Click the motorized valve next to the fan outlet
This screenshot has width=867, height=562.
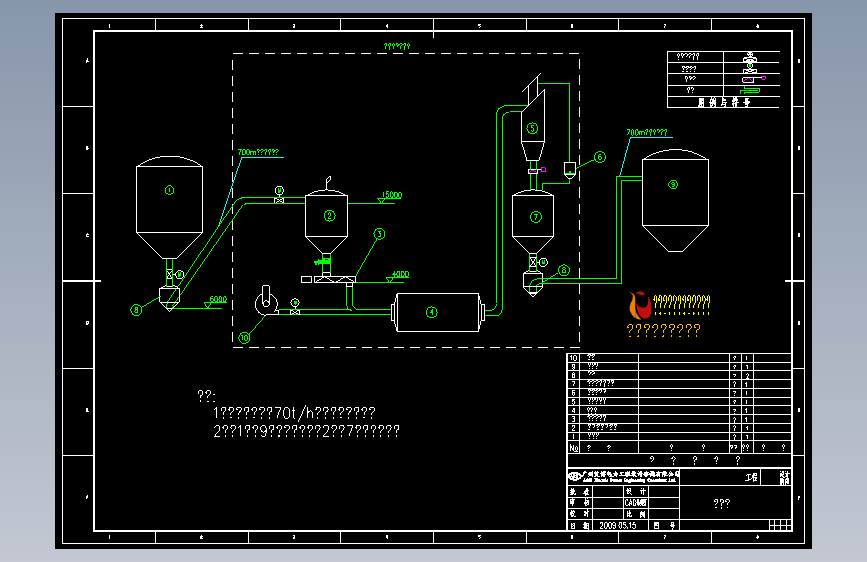point(295,307)
